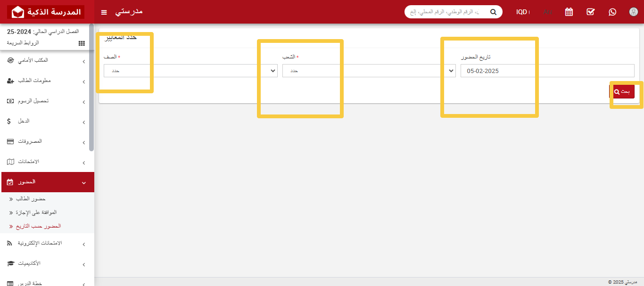This screenshot has height=286, width=644.
Task: Expand the تحصيل الرسوم fees collection menu
Action: point(47,101)
